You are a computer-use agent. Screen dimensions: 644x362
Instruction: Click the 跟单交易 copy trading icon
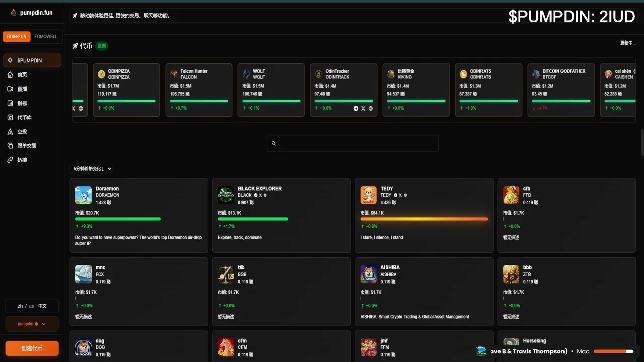click(x=10, y=146)
